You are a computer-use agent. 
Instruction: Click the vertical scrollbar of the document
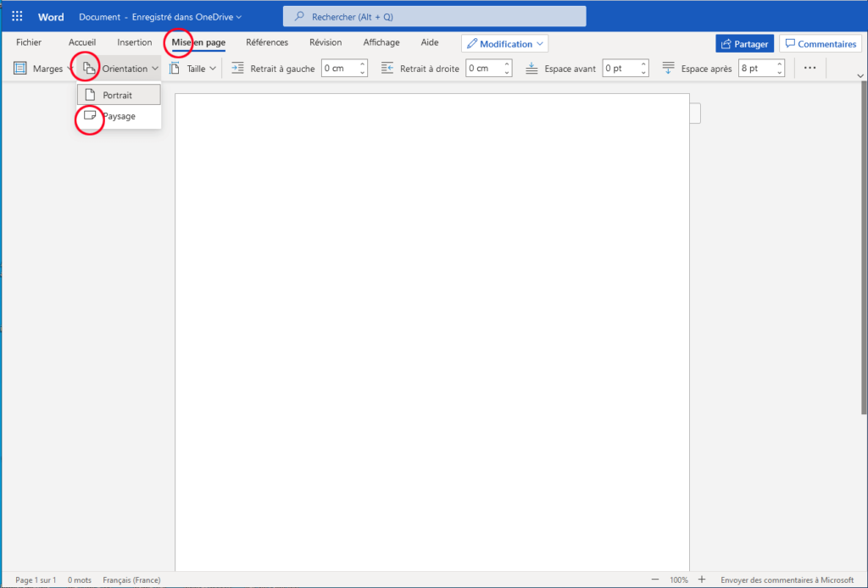pos(864,249)
